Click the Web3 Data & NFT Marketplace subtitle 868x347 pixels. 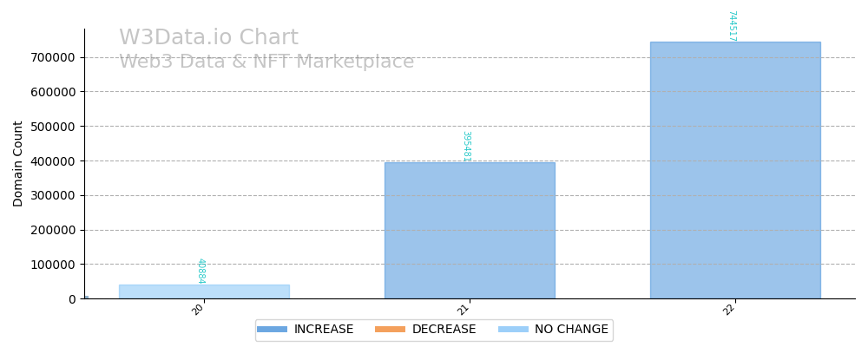click(x=266, y=62)
